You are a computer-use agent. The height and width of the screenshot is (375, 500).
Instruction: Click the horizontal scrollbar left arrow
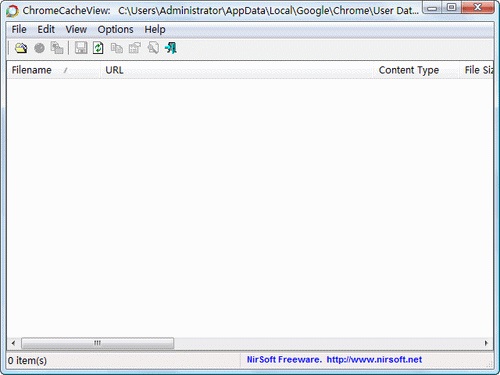click(13, 343)
